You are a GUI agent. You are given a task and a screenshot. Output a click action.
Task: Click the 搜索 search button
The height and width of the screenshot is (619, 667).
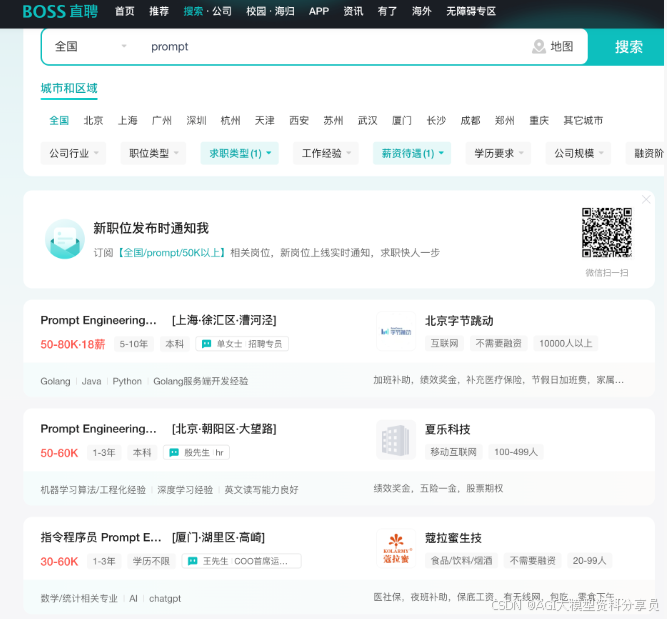tap(628, 47)
